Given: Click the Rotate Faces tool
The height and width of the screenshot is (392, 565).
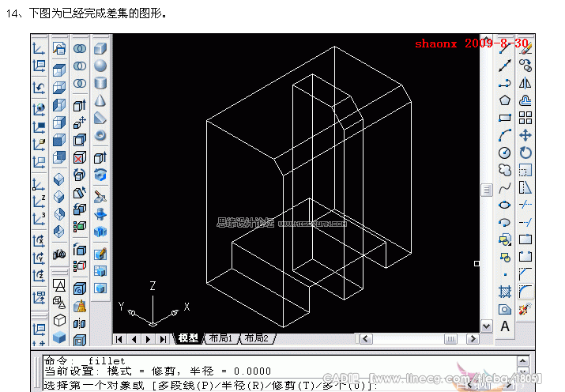Looking at the screenshot, I should pyautogui.click(x=80, y=175).
